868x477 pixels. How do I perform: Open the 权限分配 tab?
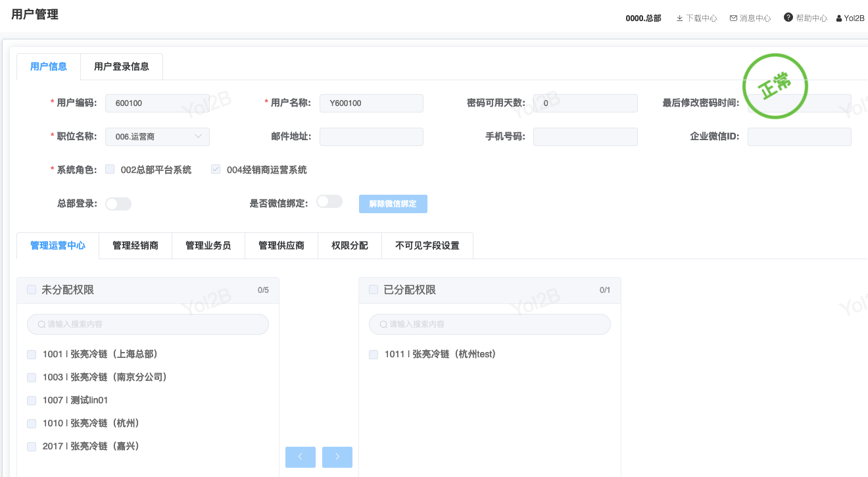tap(350, 245)
